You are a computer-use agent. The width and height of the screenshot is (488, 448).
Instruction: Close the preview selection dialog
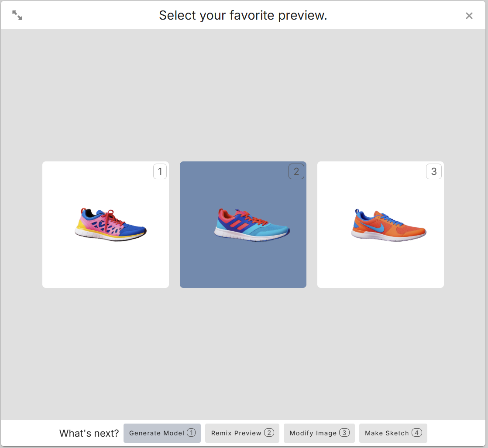coord(469,16)
